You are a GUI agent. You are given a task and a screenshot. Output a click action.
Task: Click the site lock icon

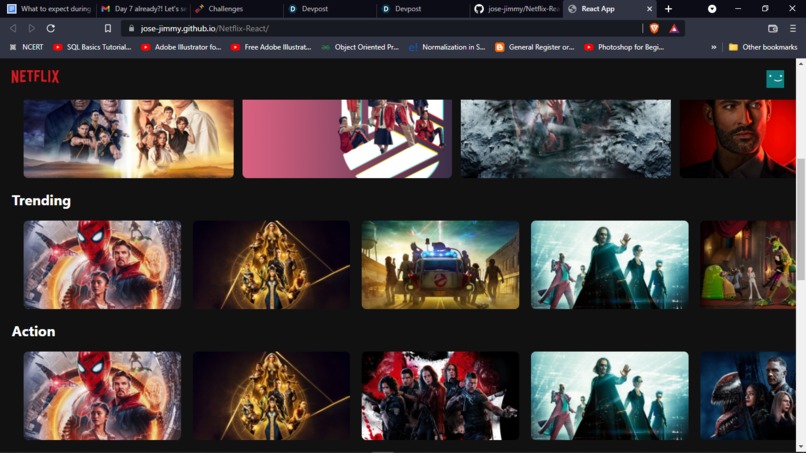point(131,29)
